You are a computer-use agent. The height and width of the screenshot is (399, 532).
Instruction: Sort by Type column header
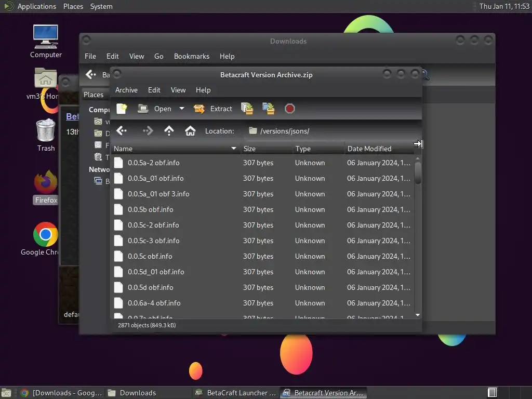point(318,149)
